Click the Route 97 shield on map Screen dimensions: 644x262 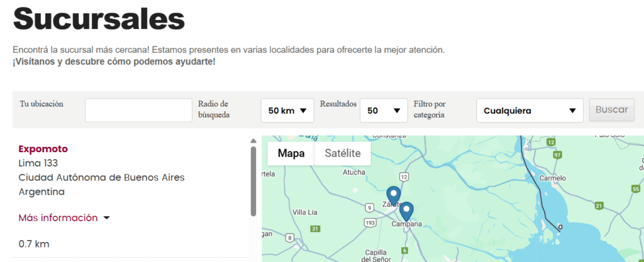pos(556,155)
